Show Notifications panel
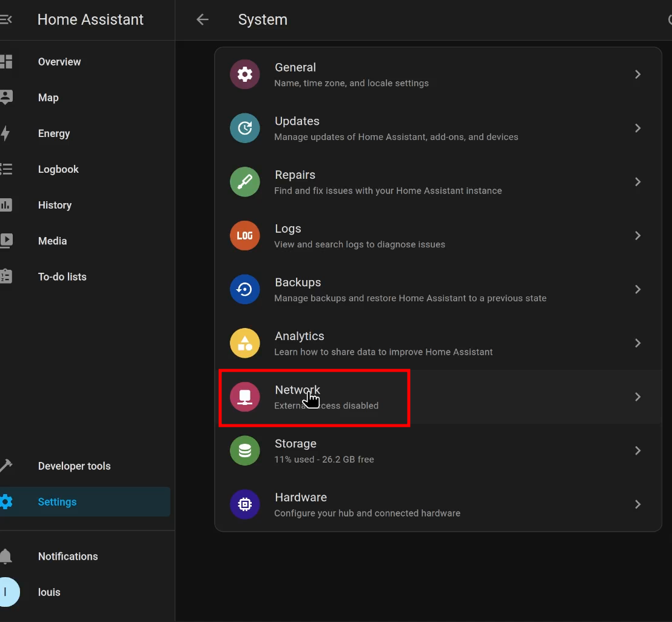 [x=85, y=557]
